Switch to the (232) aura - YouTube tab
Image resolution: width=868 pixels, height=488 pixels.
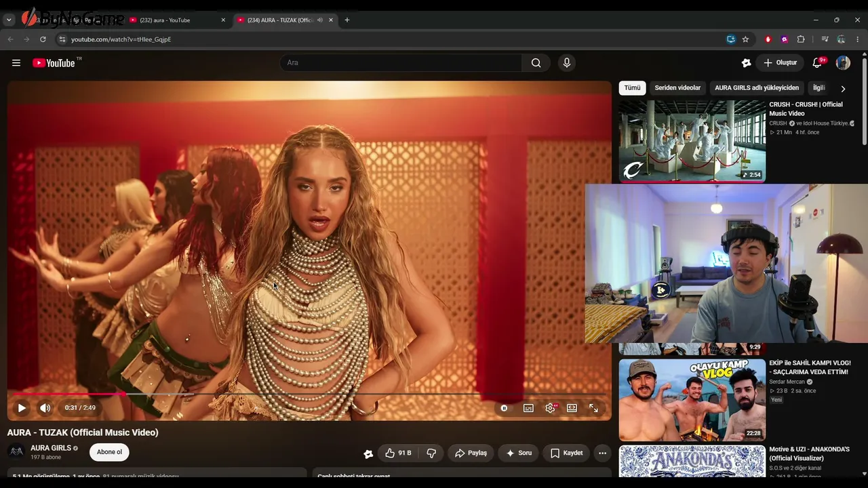pos(178,20)
